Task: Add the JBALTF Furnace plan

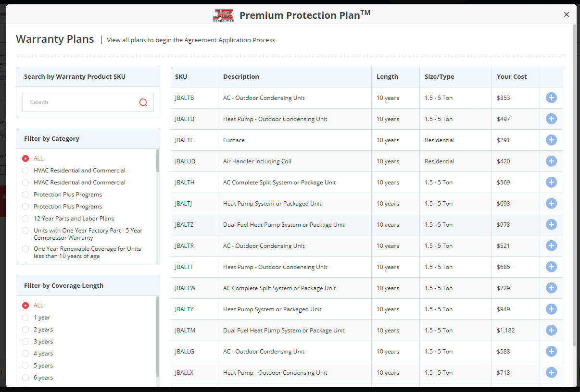Action: click(551, 140)
